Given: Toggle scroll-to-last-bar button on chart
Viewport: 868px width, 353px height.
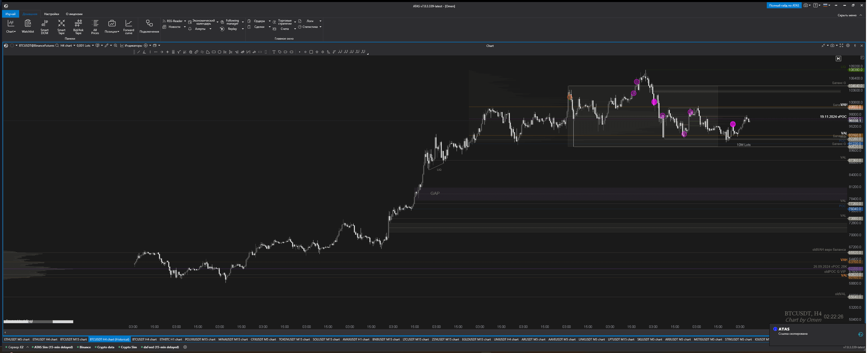Looking at the screenshot, I should (x=838, y=59).
